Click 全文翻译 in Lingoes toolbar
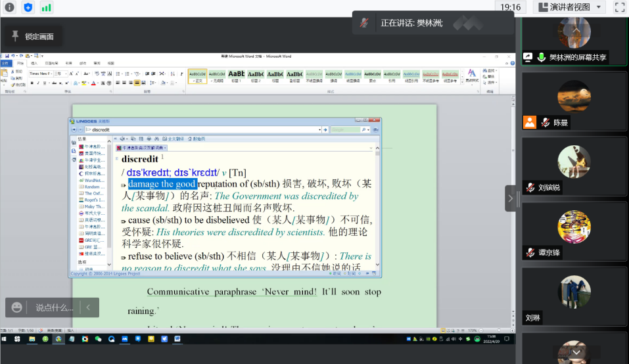Image resolution: width=629 pixels, height=364 pixels. [174, 139]
